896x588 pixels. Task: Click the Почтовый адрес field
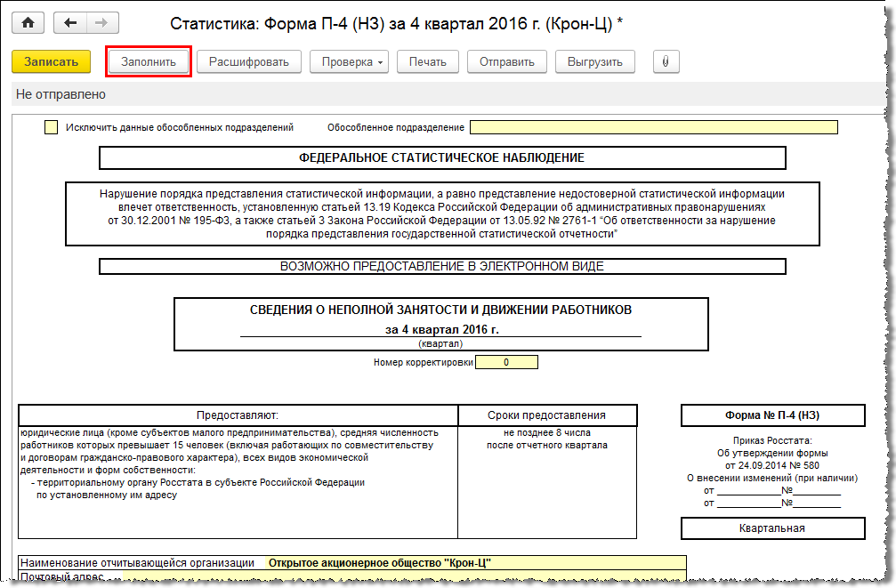click(x=405, y=576)
